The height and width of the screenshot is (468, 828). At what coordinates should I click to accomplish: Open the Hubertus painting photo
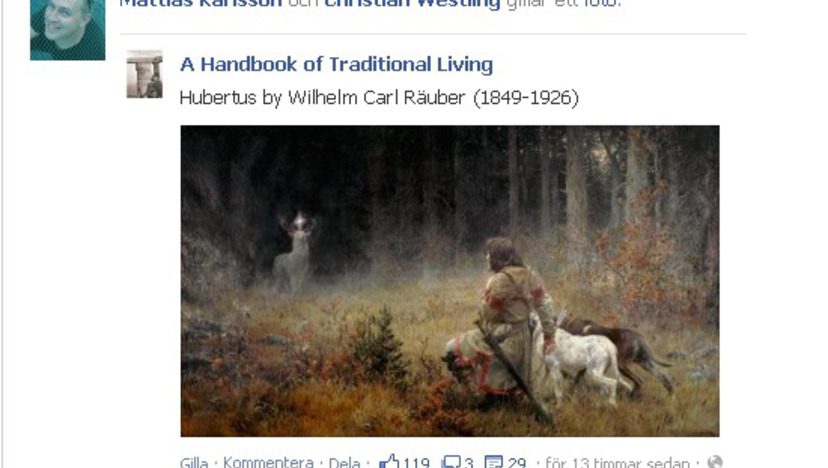pyautogui.click(x=450, y=281)
